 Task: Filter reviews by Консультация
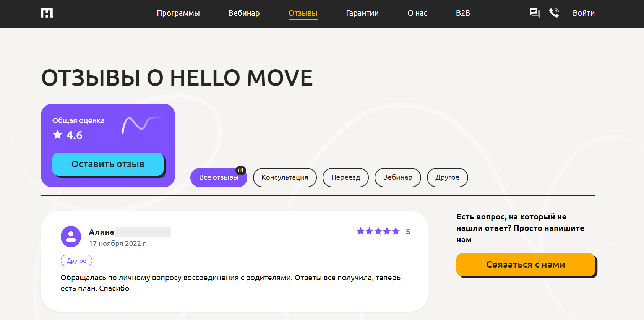[285, 178]
